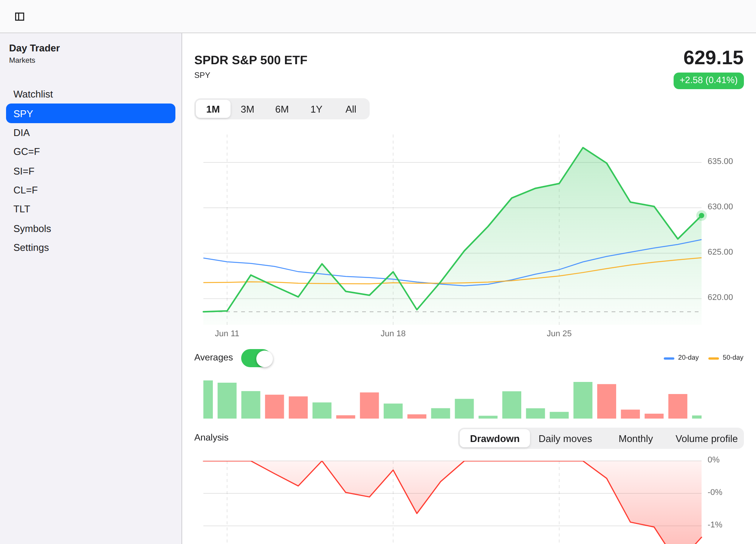The width and height of the screenshot is (756, 544).
Task: Click the 635.00 price axis label
Action: (x=720, y=161)
